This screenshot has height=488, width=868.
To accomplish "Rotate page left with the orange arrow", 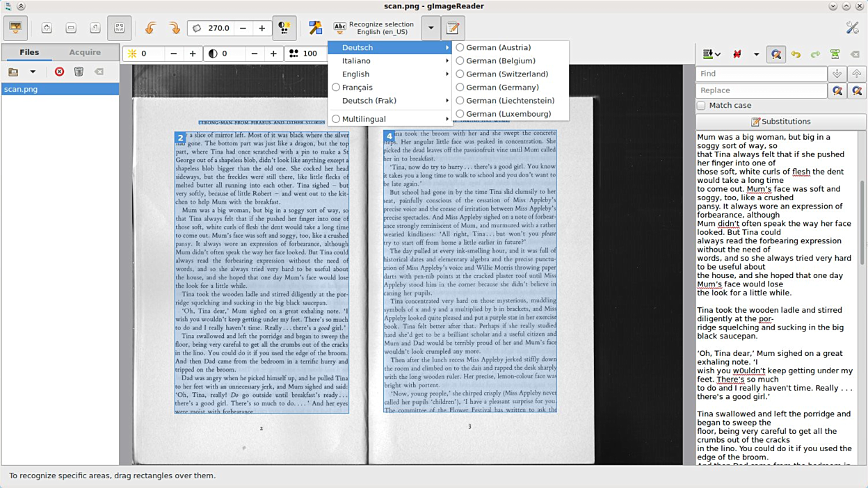I will tap(150, 29).
